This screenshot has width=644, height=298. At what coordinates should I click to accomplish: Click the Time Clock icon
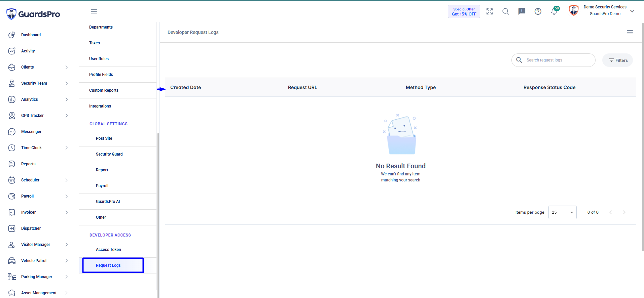12,148
